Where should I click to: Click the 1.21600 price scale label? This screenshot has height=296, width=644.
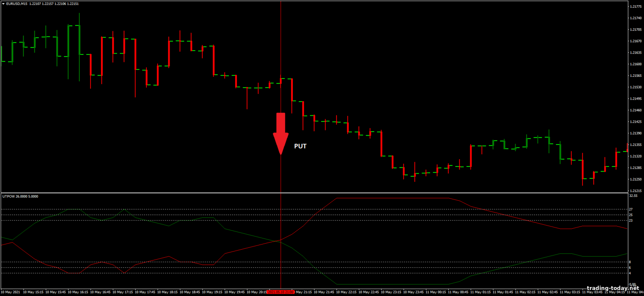[635, 64]
